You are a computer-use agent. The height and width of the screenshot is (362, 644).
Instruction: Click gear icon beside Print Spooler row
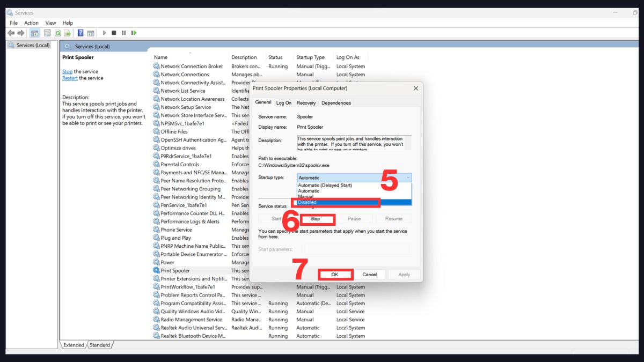(x=156, y=270)
